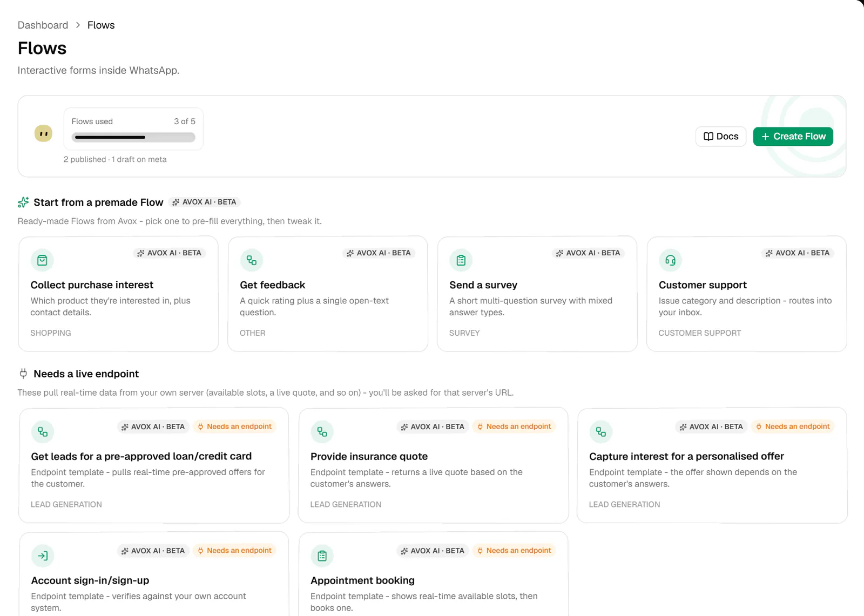Viewport: 864px width, 616px height.
Task: Click the clipboard icon on Appointment booking
Action: coord(322,556)
